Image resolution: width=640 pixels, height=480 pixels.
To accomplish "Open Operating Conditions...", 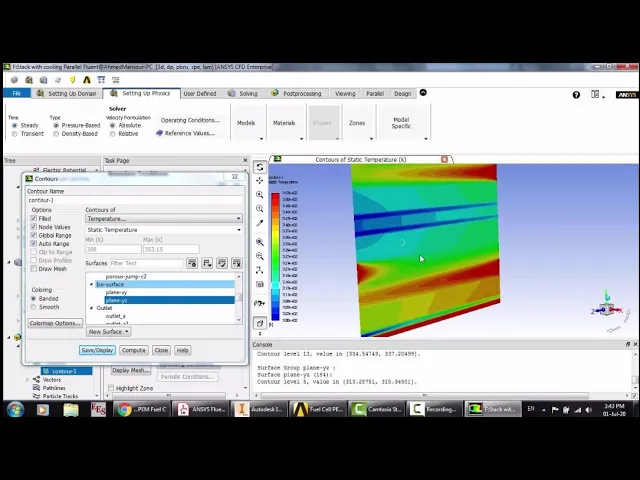I will [x=190, y=120].
